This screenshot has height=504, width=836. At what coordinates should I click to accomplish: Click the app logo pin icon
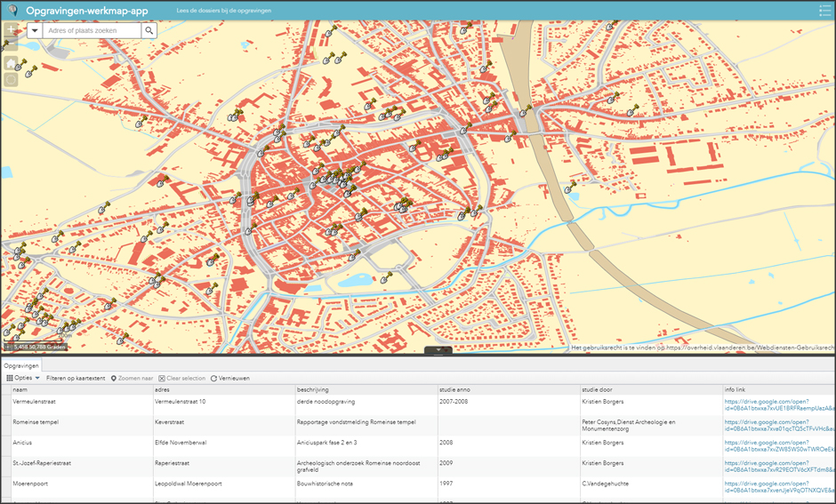pos(12,10)
